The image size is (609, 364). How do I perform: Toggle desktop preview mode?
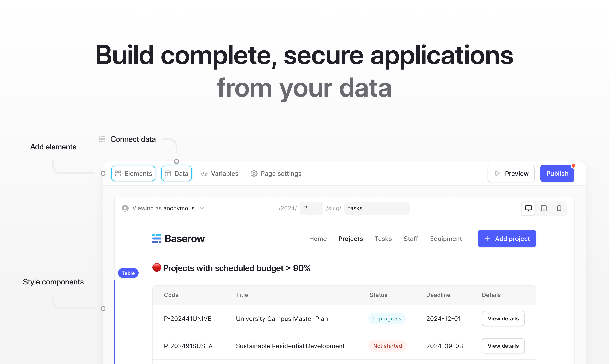click(528, 208)
